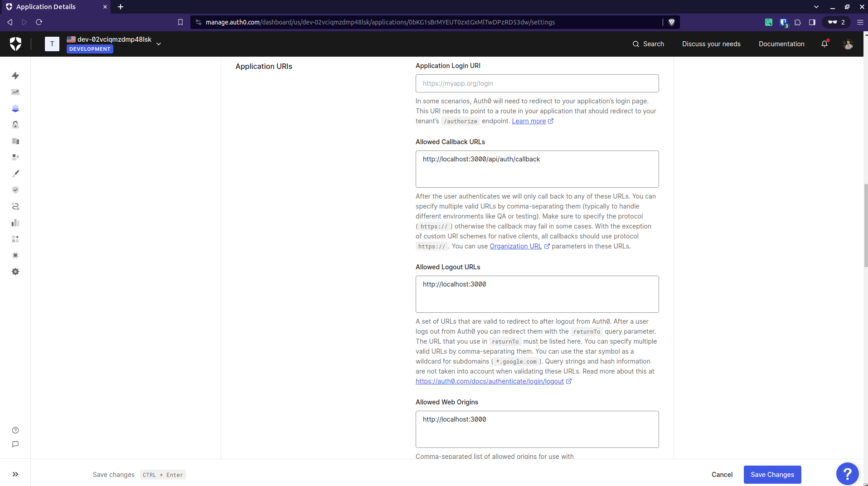Collapse the sidebar with double chevron
The width and height of the screenshot is (868, 486).
coord(15,474)
